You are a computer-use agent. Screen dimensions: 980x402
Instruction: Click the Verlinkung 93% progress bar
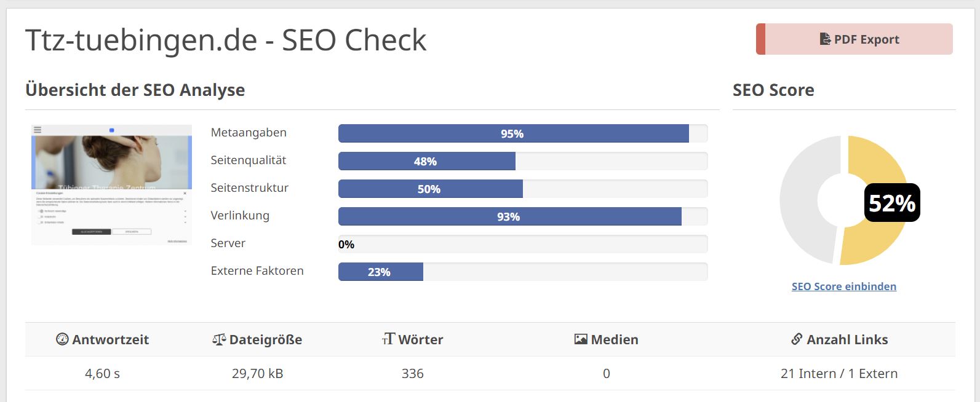point(509,216)
